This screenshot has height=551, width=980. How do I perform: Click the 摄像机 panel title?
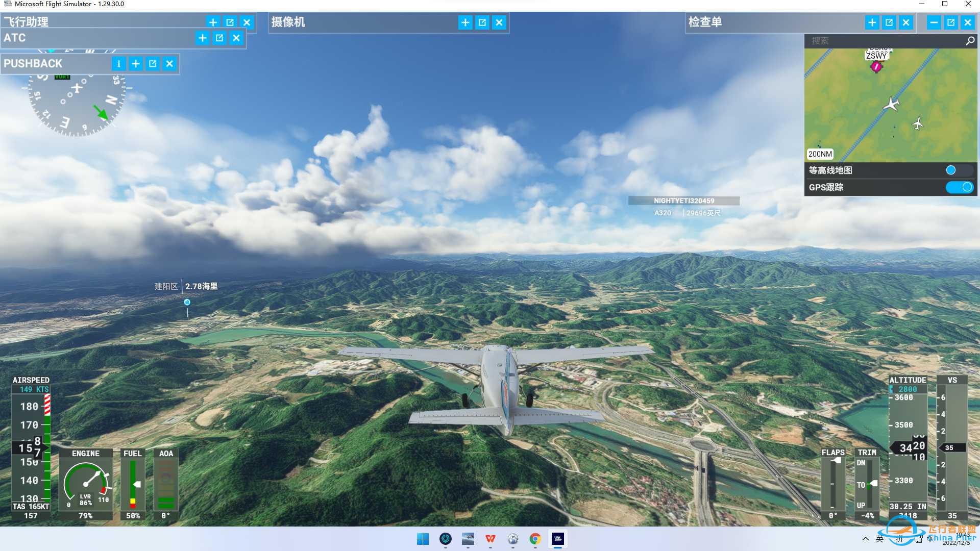click(x=288, y=22)
